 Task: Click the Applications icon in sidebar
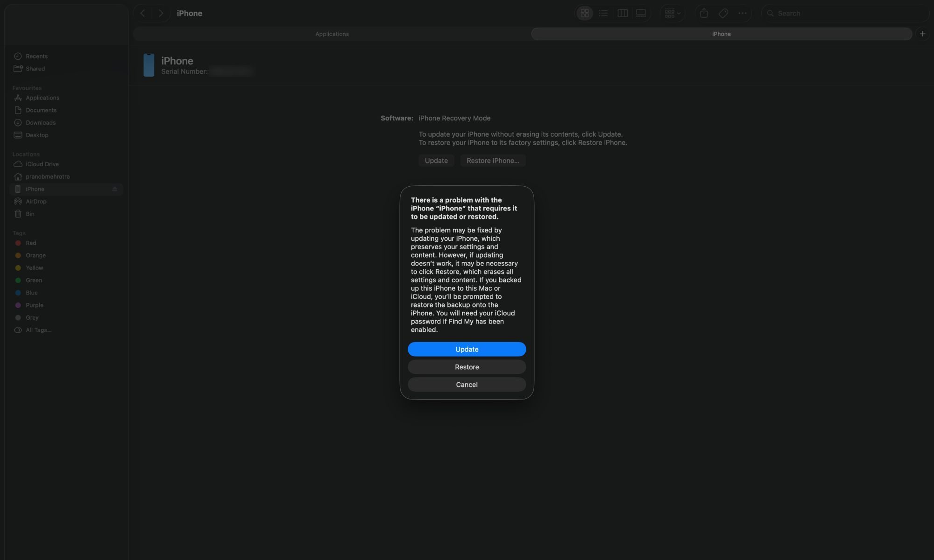(x=18, y=98)
